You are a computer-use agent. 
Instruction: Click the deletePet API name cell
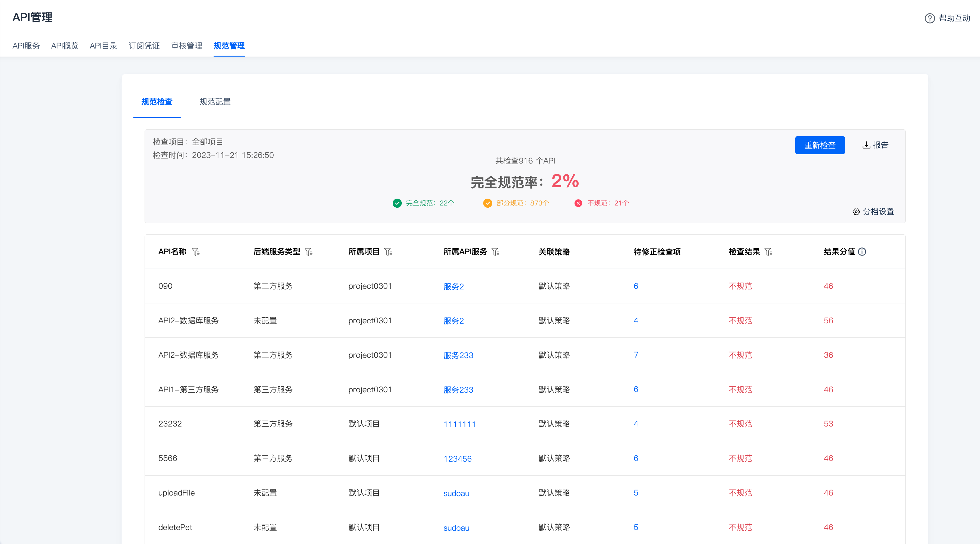coord(175,527)
